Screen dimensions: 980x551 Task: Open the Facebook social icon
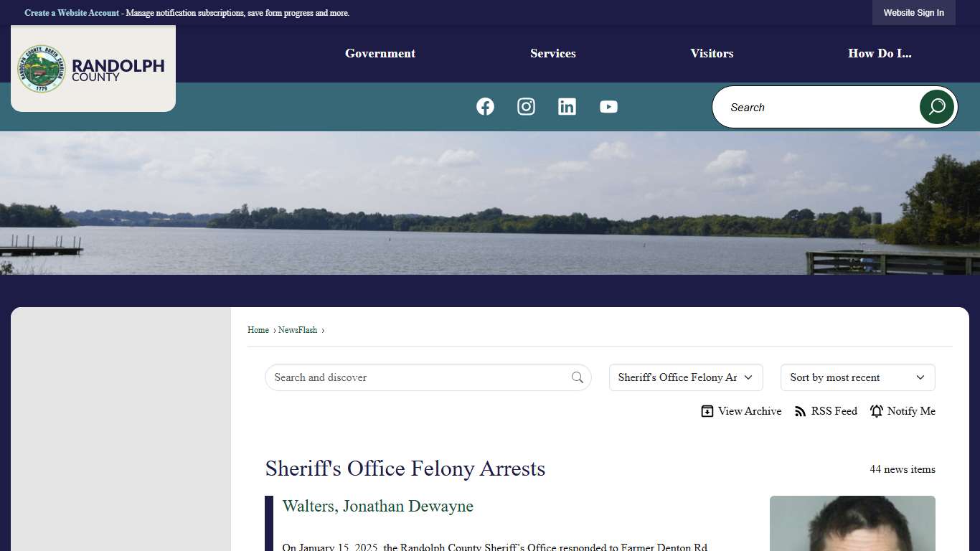click(485, 107)
